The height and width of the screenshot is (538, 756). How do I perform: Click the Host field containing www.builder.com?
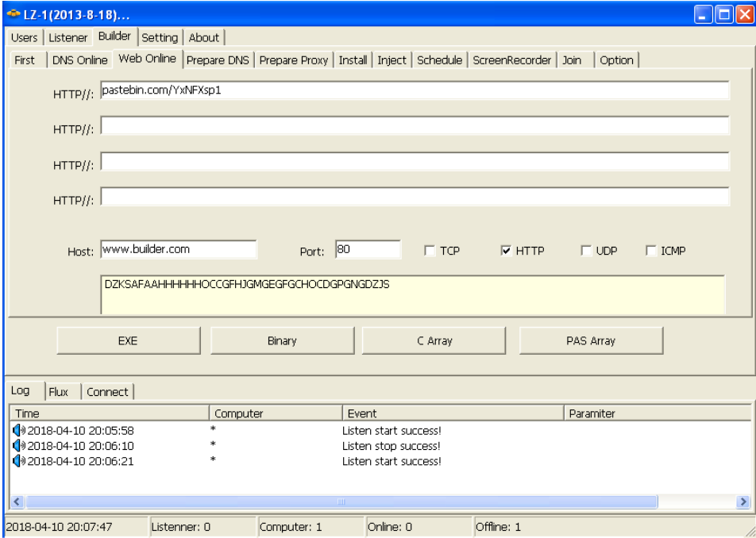click(x=179, y=249)
